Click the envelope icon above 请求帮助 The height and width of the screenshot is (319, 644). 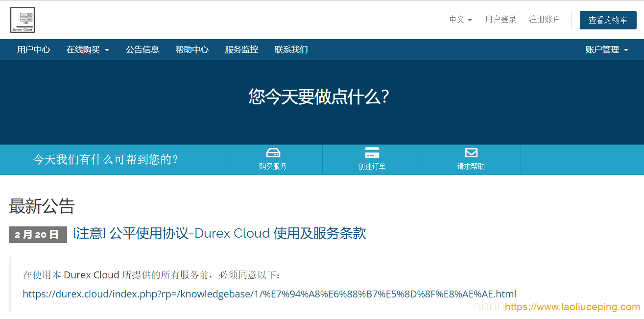(x=471, y=153)
